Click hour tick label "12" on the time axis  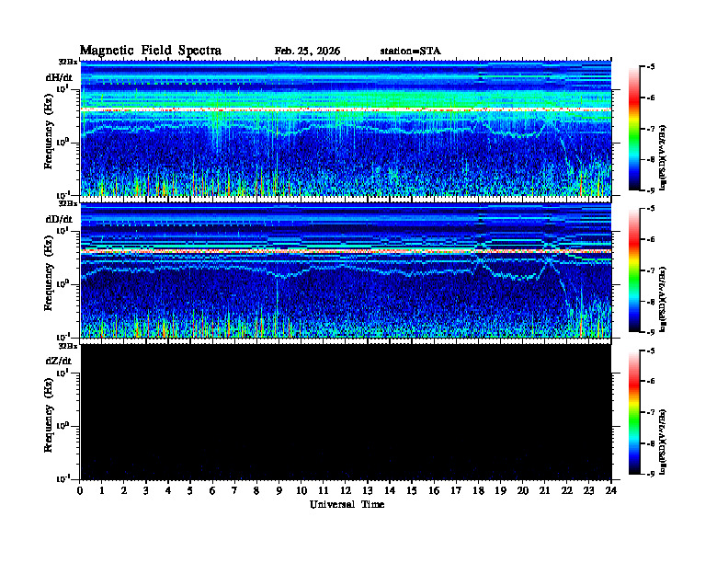(346, 490)
